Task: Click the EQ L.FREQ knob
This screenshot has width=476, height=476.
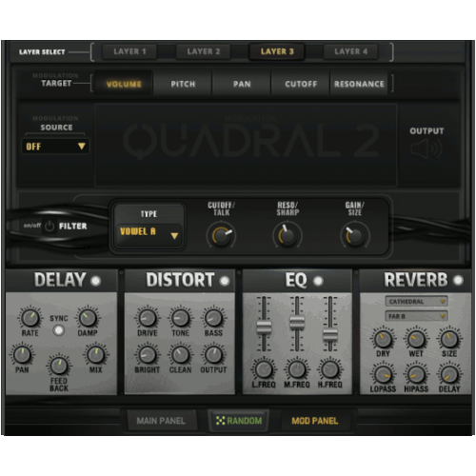Action: (x=264, y=369)
